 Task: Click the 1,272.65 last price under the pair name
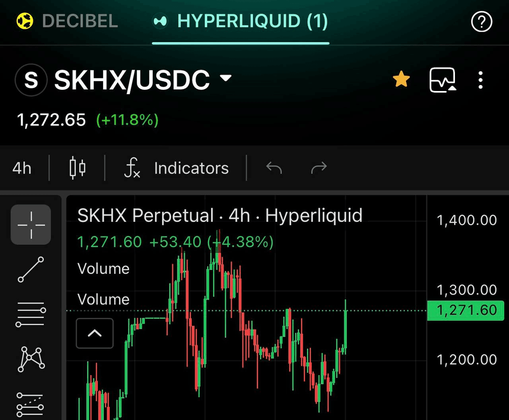click(x=51, y=120)
